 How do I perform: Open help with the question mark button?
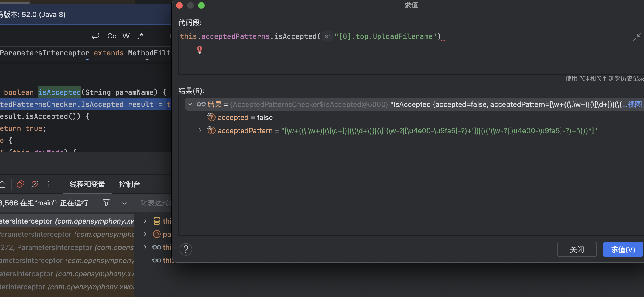click(x=186, y=249)
